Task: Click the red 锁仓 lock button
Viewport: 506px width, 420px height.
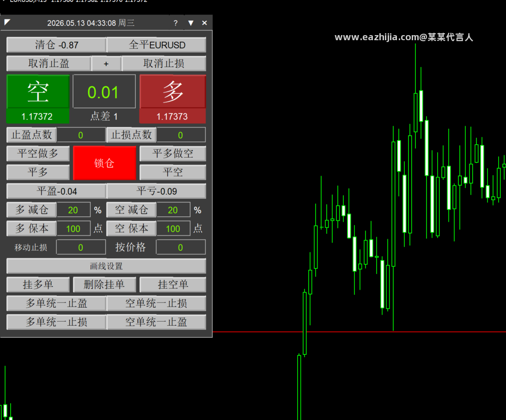Action: point(104,163)
